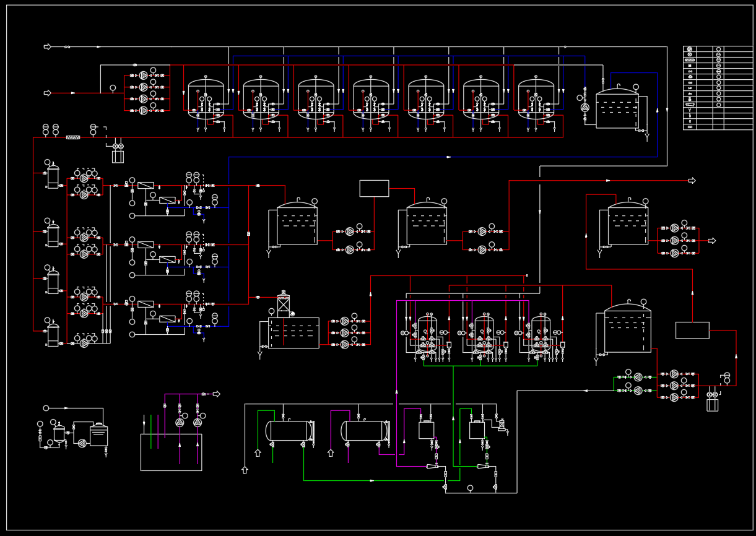The width and height of the screenshot is (756, 536).
Task: Click the outlet arrow ending the long red line
Action: (x=692, y=181)
